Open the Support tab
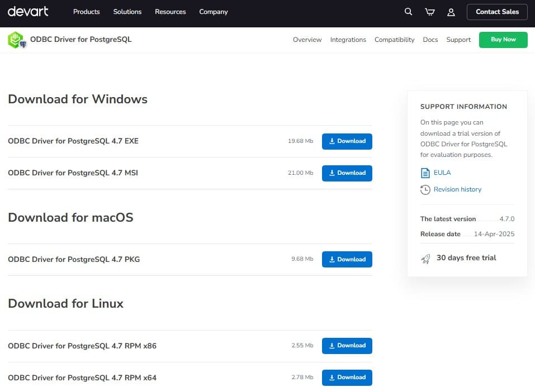Viewport: 535px width, 392px height. 458,40
